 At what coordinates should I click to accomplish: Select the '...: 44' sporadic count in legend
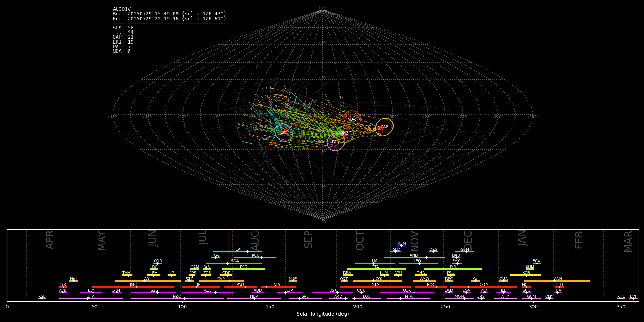123,33
